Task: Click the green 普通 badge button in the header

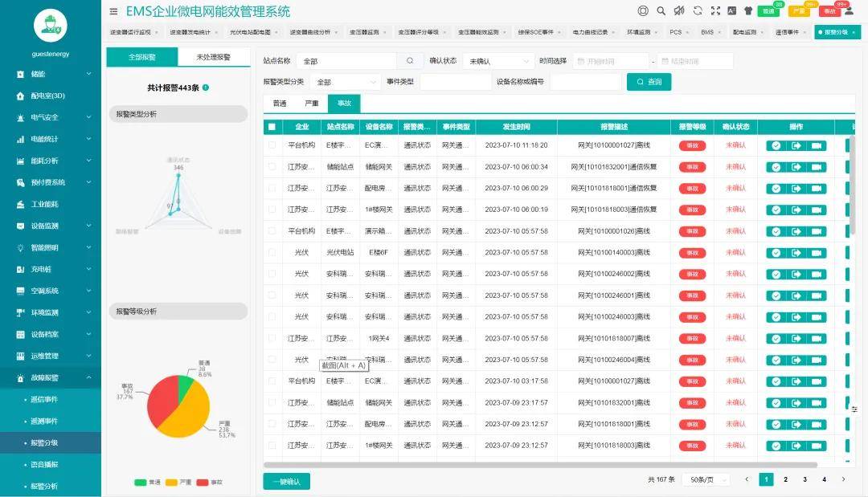Action: coord(768,11)
